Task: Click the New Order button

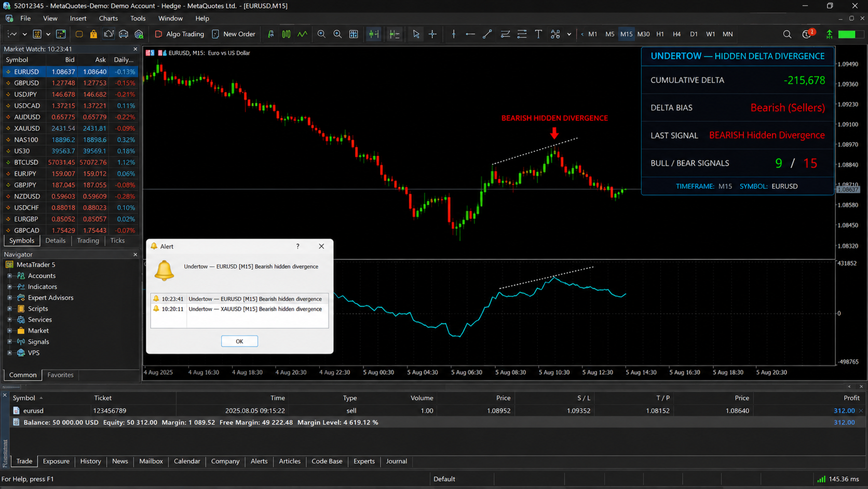Action: point(234,34)
